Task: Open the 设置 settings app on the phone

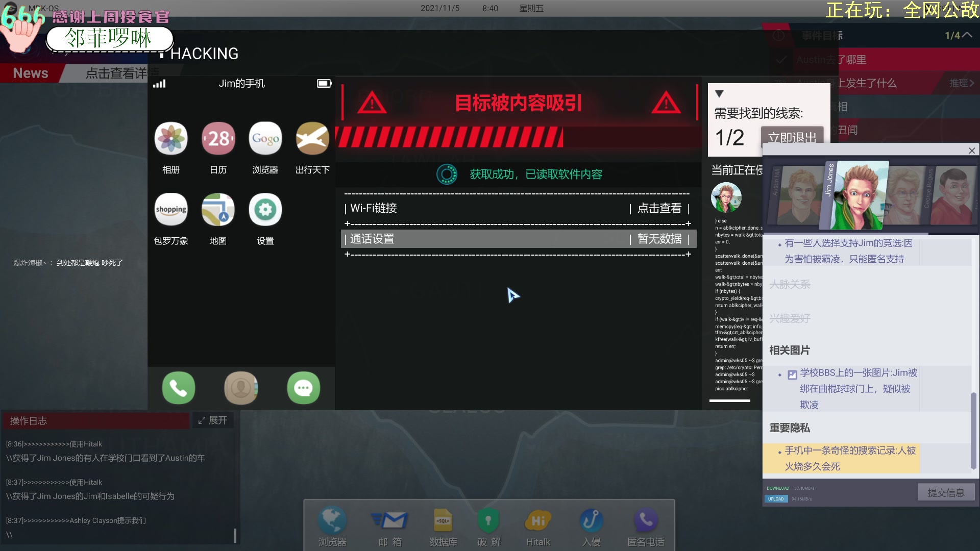Action: 265,209
